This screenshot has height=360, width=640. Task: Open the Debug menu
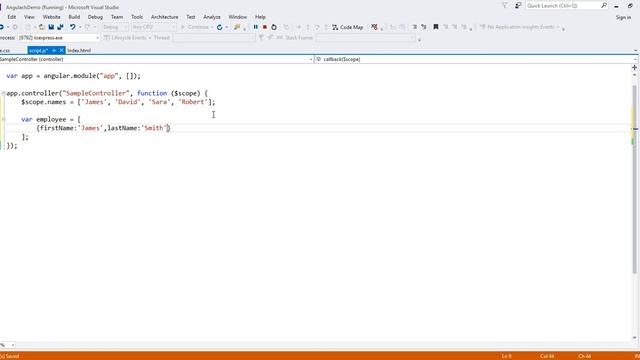(x=95, y=17)
